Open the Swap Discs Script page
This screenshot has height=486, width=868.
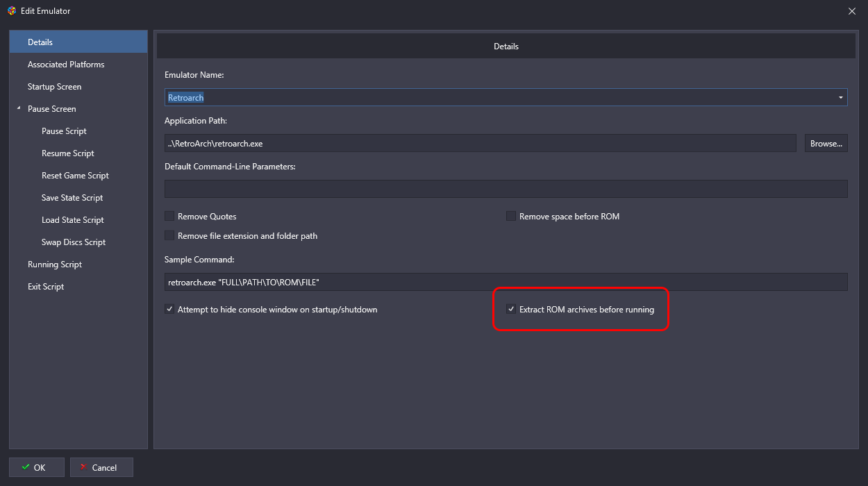coord(74,242)
